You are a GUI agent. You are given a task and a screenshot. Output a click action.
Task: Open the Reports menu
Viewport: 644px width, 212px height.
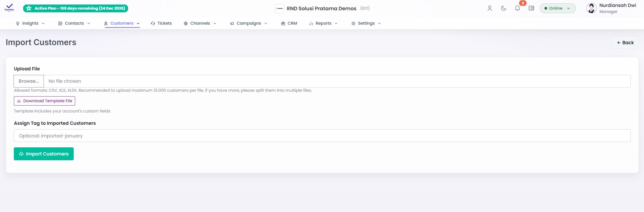[x=323, y=23]
